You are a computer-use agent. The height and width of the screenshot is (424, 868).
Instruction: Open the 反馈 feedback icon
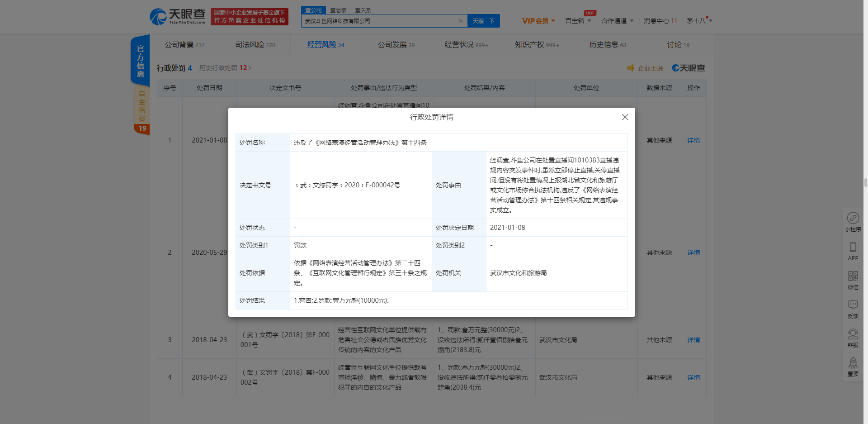tap(853, 309)
